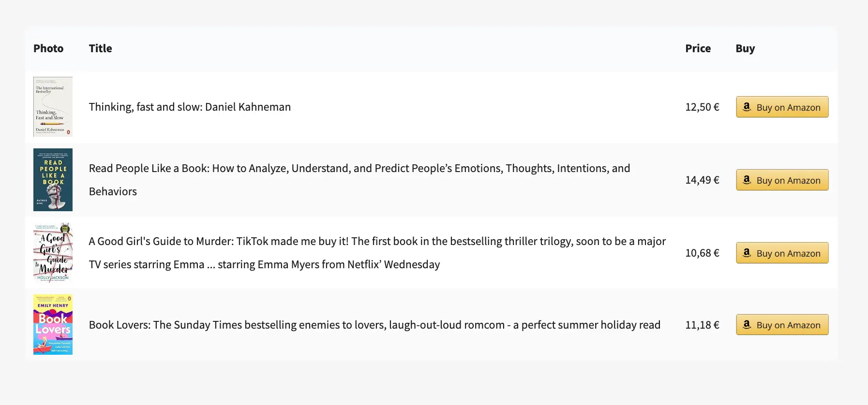The image size is (868, 405).
Task: Click the Amazon logo icon in the Book Lovers row
Action: [x=747, y=325]
